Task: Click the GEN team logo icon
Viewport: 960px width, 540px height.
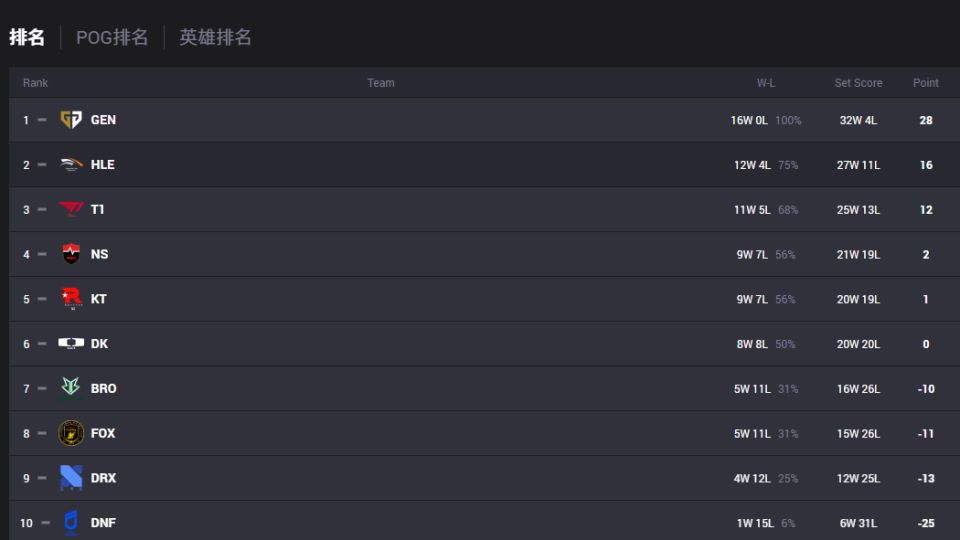Action: click(71, 119)
